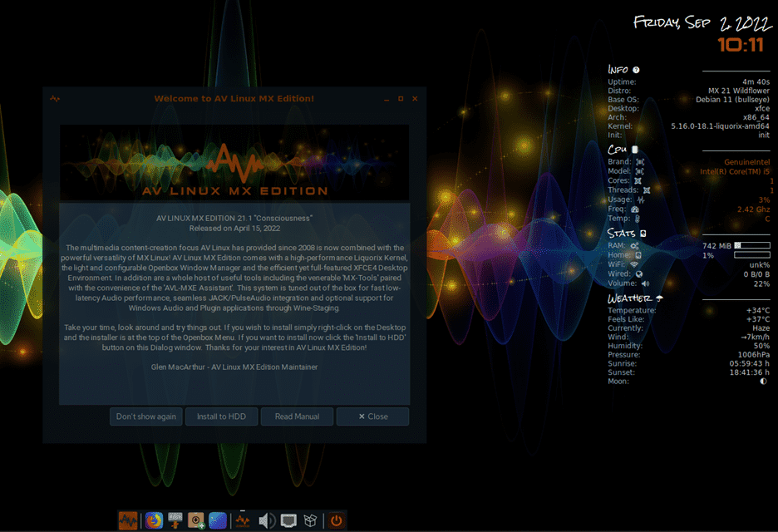Viewport: 778px width, 532px height.
Task: Click the Released on April 15, 2022 text
Action: click(234, 229)
